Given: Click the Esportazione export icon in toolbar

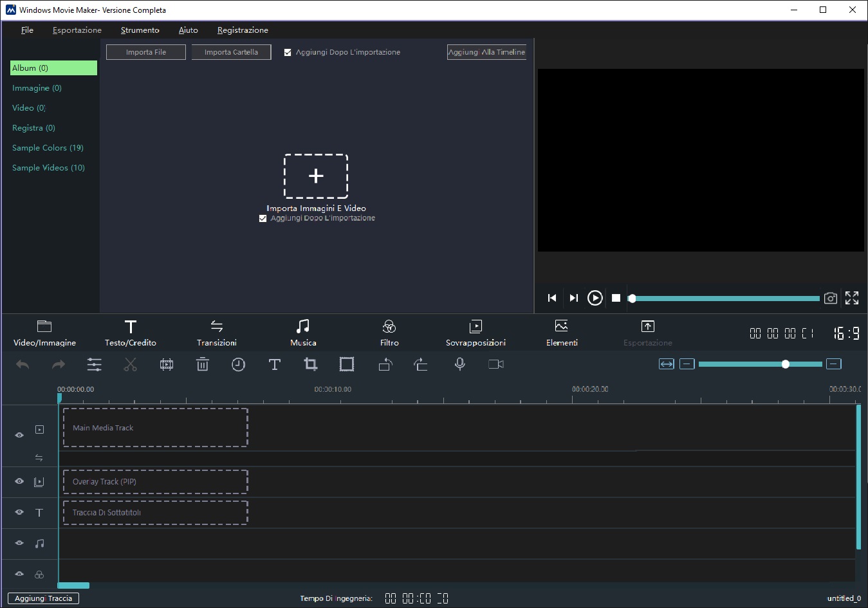Looking at the screenshot, I should coord(648,333).
